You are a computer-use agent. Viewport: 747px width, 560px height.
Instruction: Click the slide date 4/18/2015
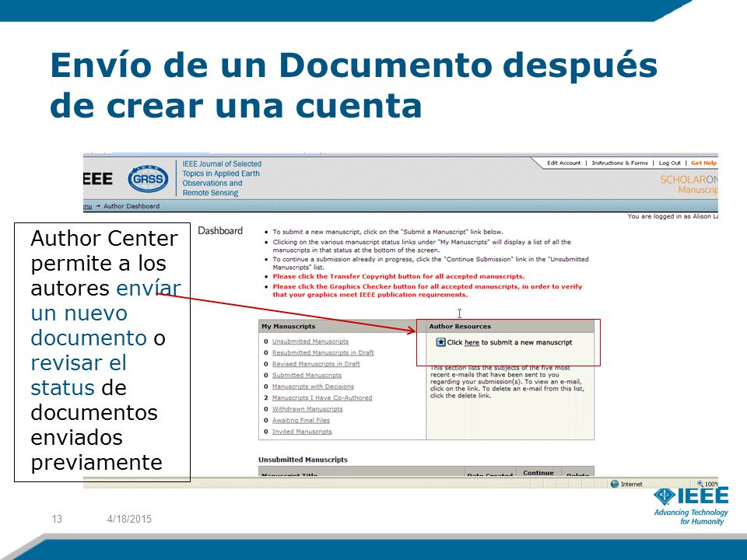129,519
